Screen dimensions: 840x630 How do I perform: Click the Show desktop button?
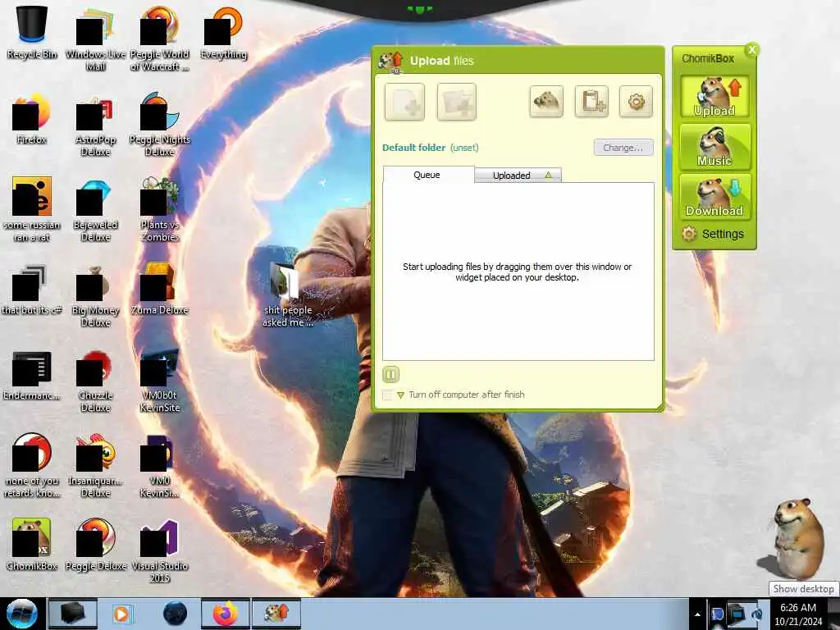pyautogui.click(x=836, y=614)
